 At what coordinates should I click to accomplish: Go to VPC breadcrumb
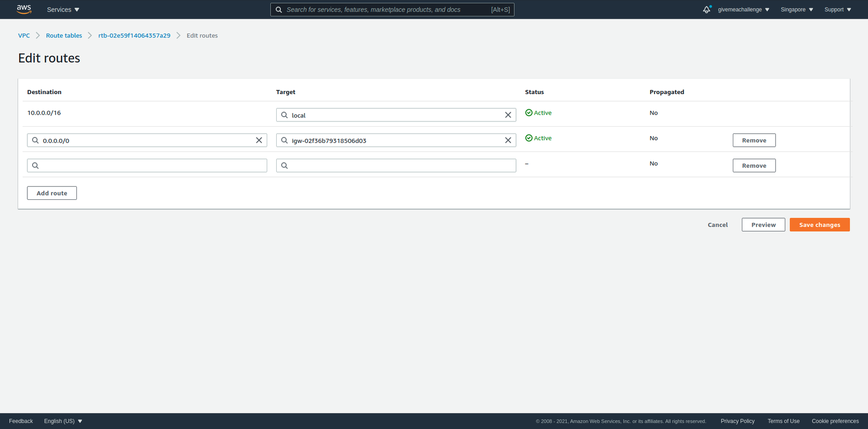tap(24, 36)
